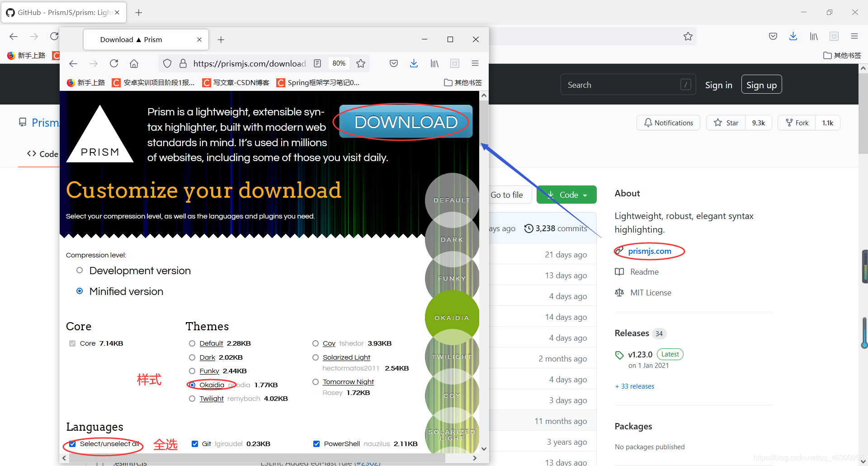Bookmark the prismjs.com download page

point(361,64)
